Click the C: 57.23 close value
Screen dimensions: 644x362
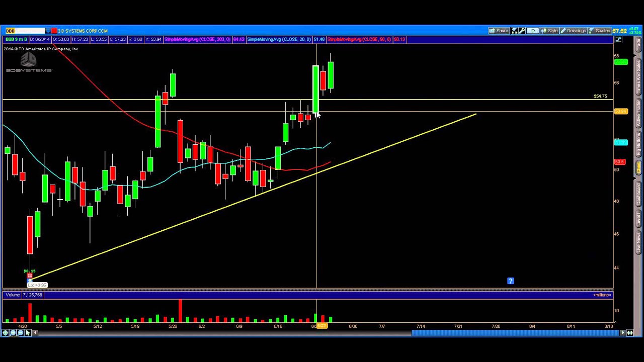(117, 39)
